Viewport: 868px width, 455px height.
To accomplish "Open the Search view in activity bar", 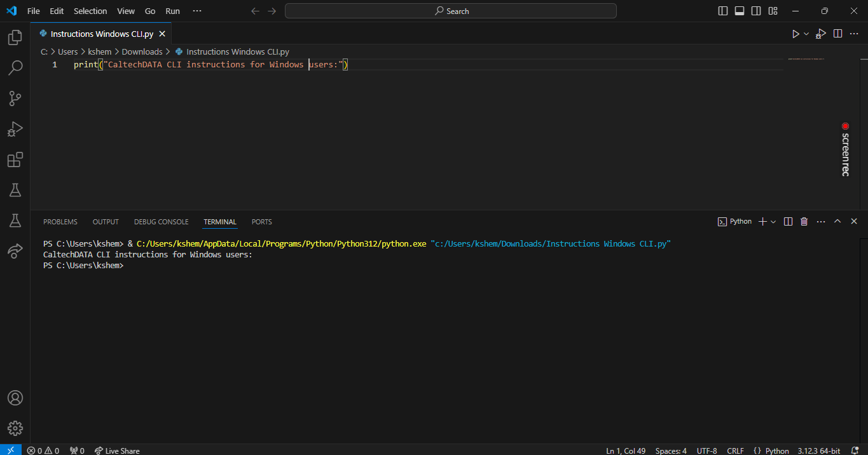I will click(15, 68).
